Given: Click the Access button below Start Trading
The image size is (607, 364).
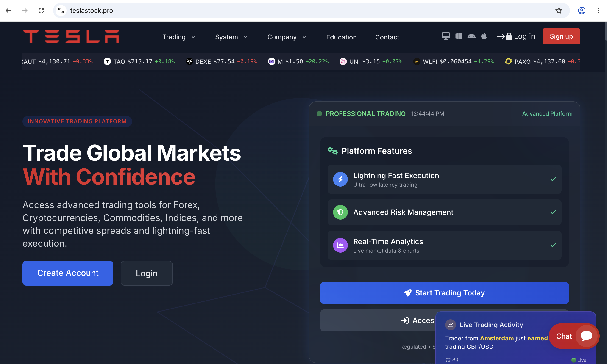Looking at the screenshot, I should (x=378, y=320).
